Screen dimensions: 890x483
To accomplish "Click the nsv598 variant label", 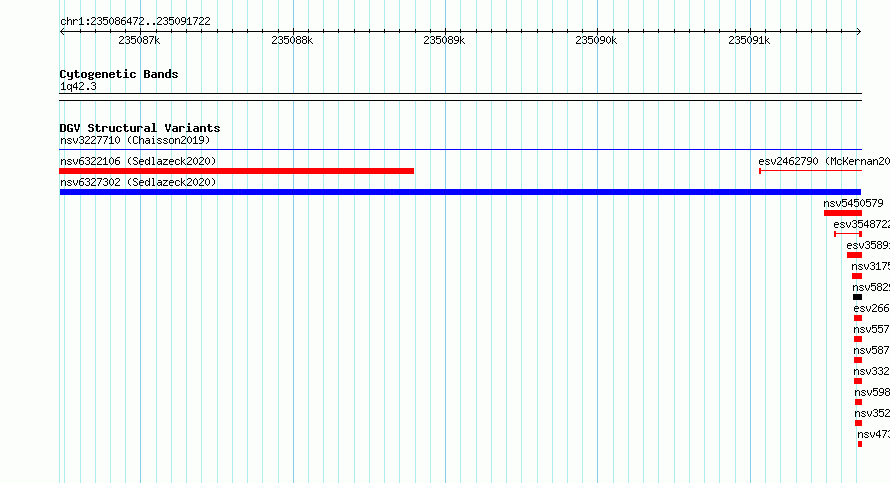I will (x=872, y=392).
